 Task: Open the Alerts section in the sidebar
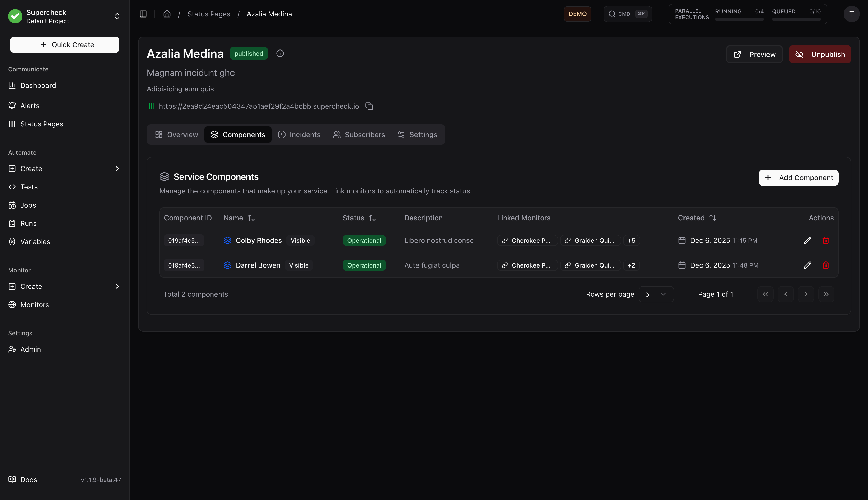coord(29,105)
